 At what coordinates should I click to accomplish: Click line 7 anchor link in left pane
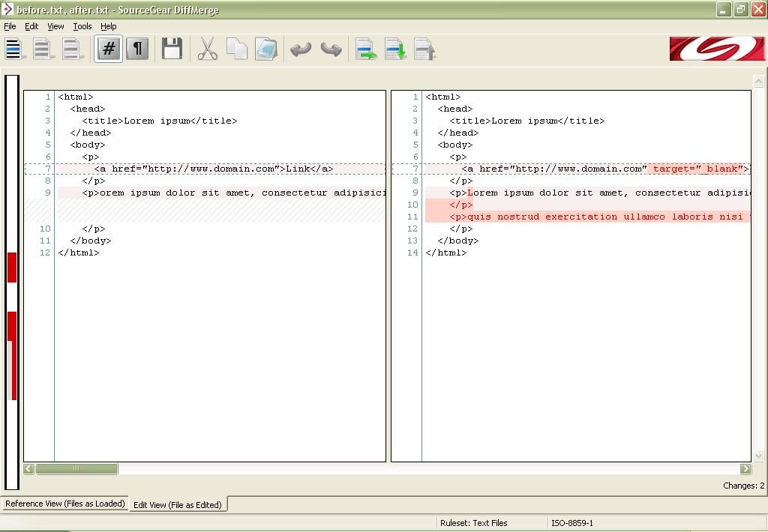(214, 169)
